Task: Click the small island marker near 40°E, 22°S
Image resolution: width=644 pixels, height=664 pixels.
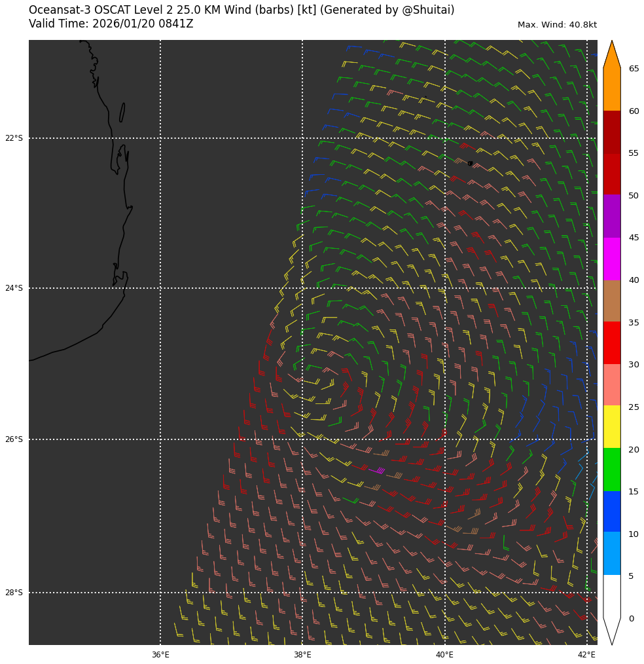Action: coord(470,163)
